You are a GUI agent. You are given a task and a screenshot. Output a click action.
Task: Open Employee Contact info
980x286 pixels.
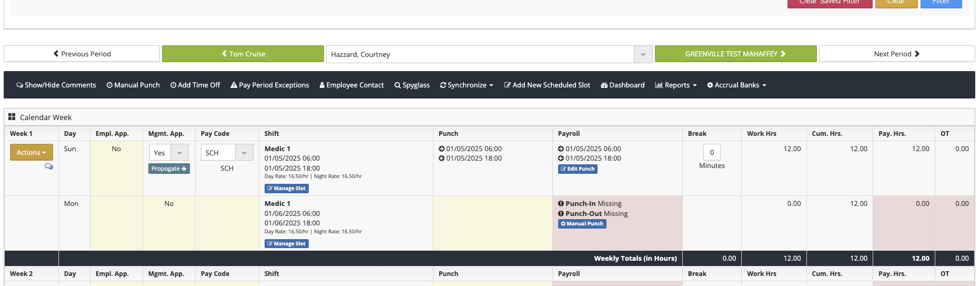coord(351,85)
